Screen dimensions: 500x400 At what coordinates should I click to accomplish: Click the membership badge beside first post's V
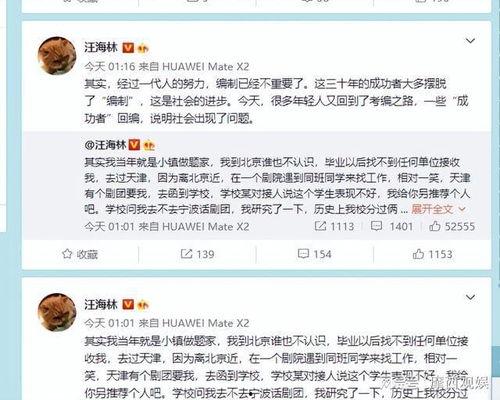coord(143,49)
